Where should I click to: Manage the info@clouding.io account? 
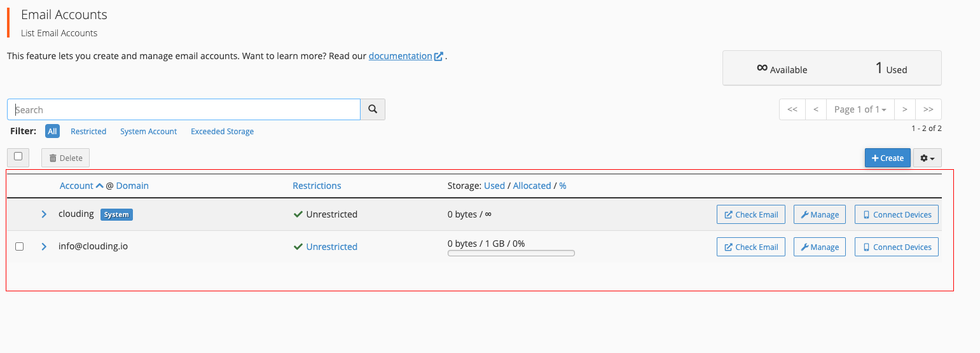[820, 247]
